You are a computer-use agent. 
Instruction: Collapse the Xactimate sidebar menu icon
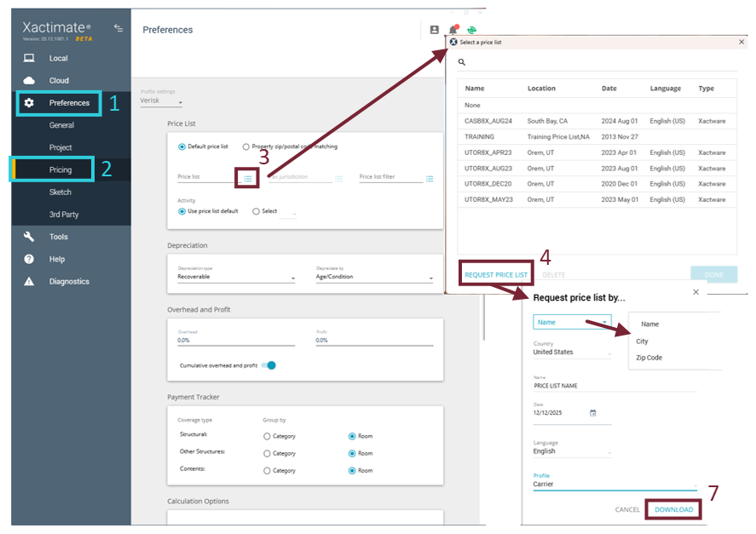pos(118,28)
